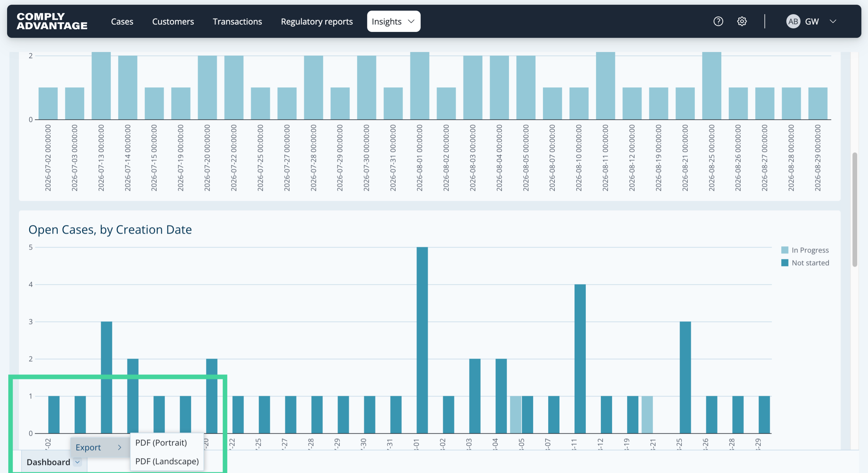868x473 pixels.
Task: Click the Not started legend label
Action: click(810, 263)
